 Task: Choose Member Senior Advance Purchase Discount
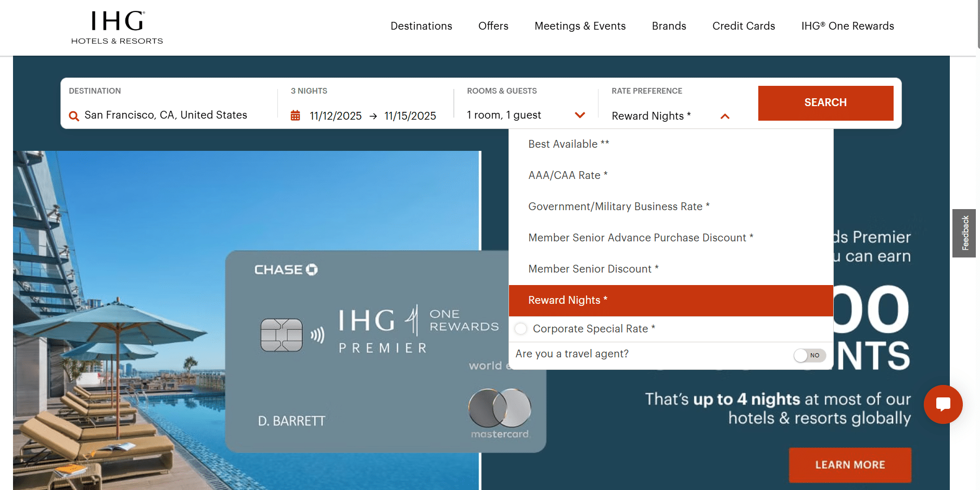click(671, 238)
